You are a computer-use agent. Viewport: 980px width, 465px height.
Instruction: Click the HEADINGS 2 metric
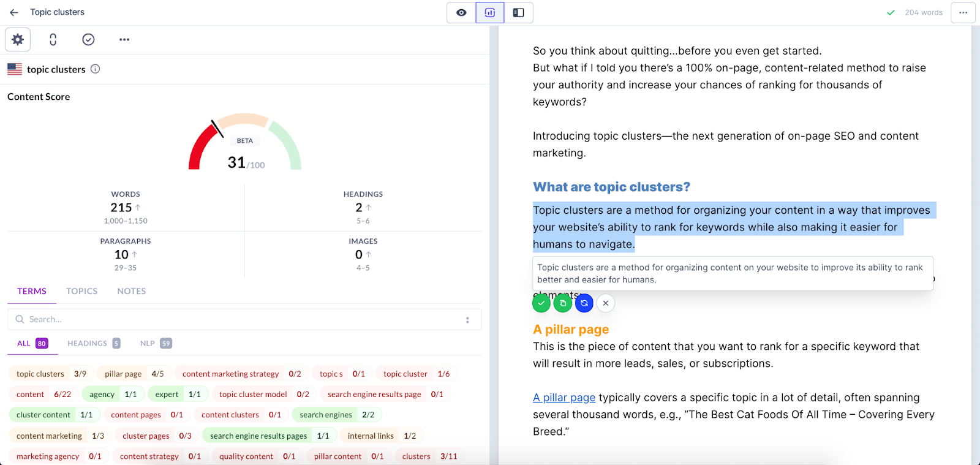coord(363,207)
